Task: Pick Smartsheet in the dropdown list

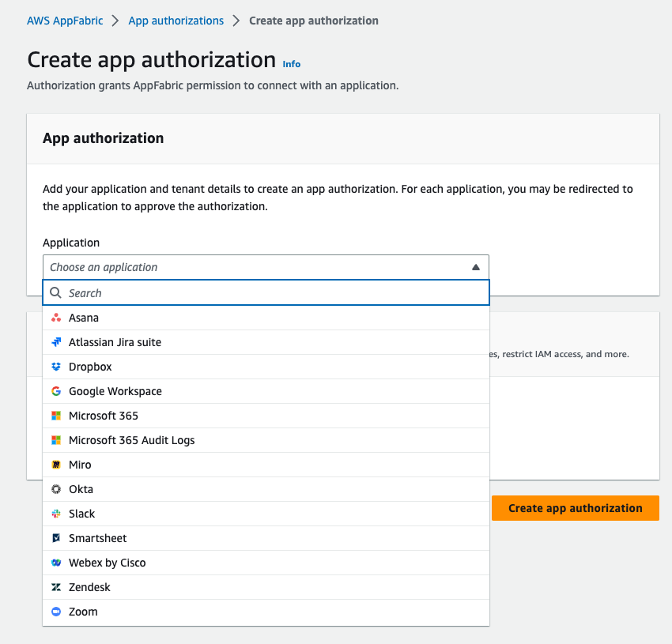Action: 97,538
